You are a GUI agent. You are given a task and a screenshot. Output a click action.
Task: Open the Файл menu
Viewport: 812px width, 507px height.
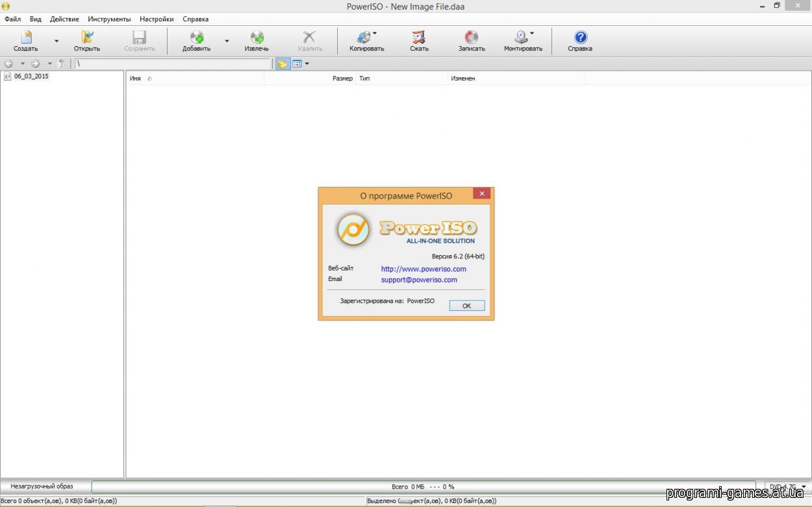(12, 19)
